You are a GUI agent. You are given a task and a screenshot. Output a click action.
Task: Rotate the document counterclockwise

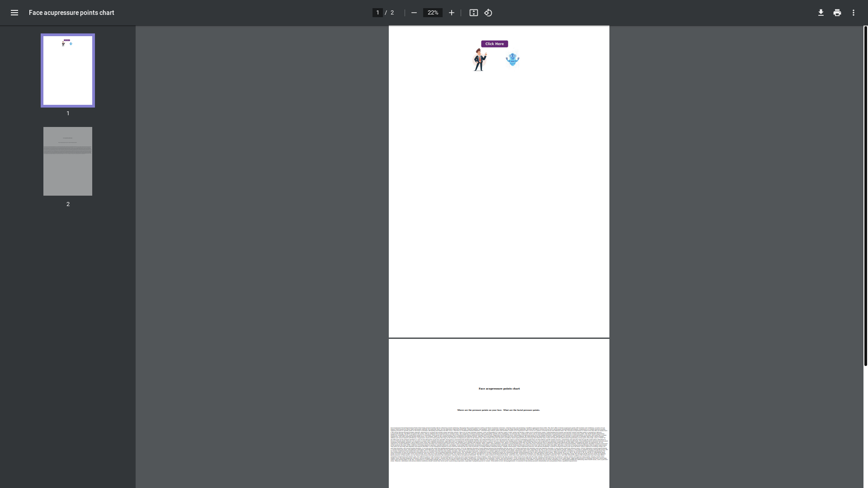click(x=488, y=13)
